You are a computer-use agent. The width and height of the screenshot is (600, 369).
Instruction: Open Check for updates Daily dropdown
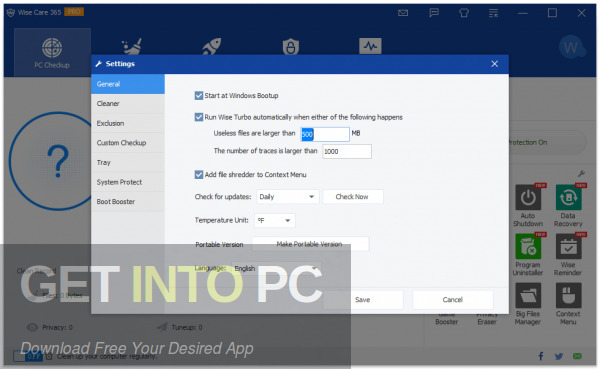coord(287,197)
